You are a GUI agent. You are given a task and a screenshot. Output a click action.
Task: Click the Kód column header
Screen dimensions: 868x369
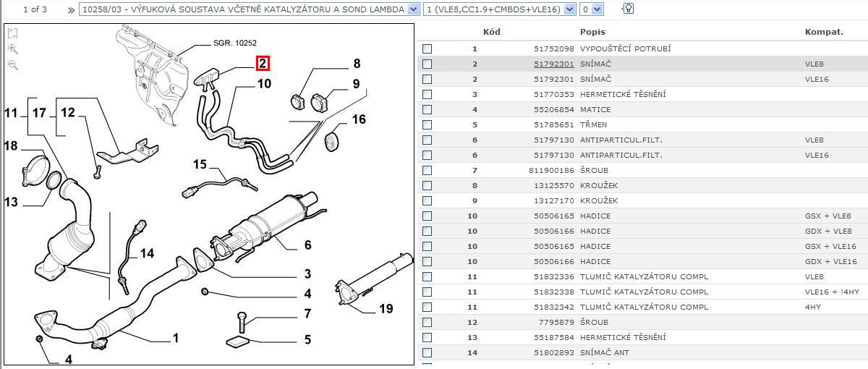tap(491, 32)
